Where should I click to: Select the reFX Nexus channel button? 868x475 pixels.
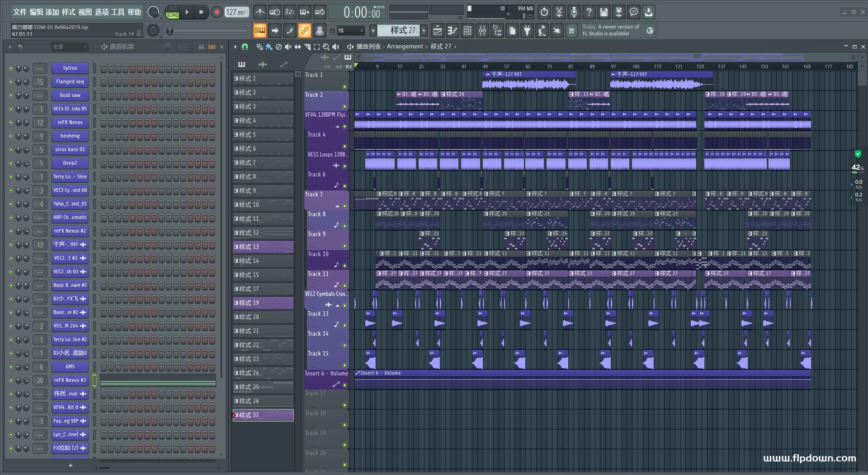click(70, 123)
